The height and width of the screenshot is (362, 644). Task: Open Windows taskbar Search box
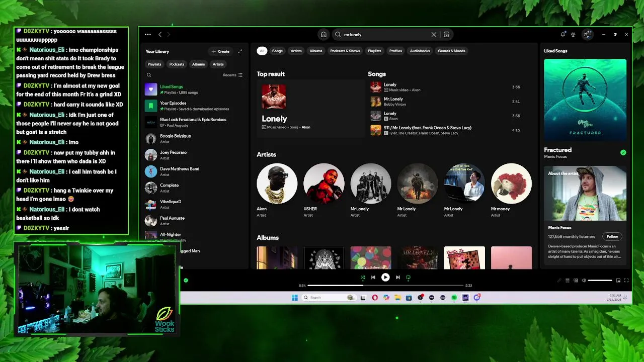[329, 298]
